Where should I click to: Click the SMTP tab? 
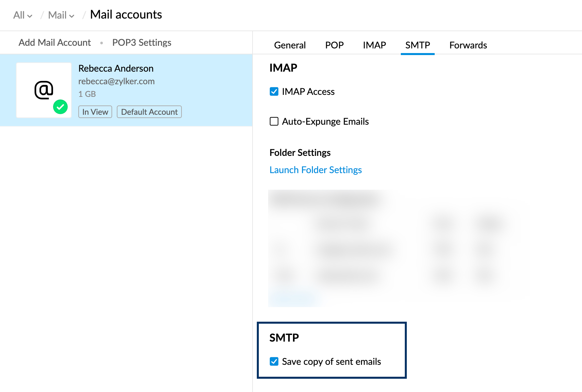point(417,45)
